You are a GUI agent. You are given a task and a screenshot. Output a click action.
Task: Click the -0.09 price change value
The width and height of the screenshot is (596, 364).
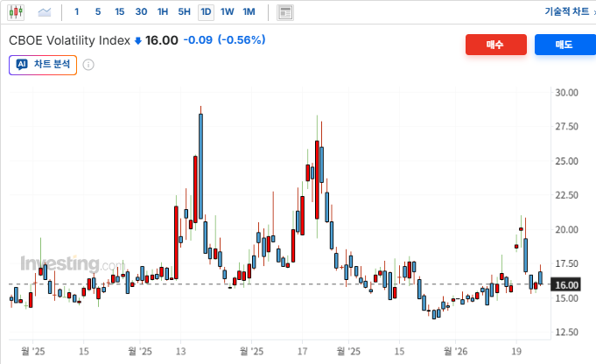pos(198,40)
